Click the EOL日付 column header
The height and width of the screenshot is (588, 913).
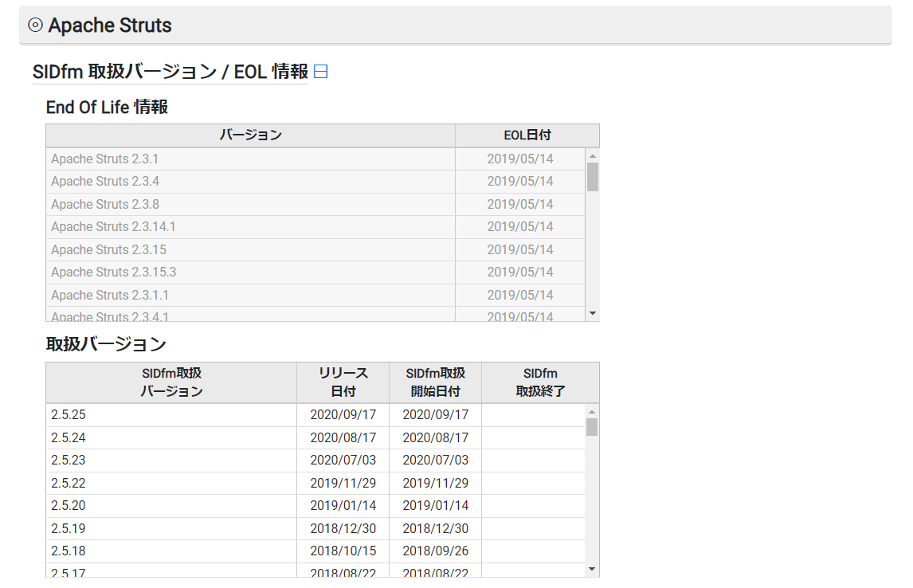pos(527,135)
